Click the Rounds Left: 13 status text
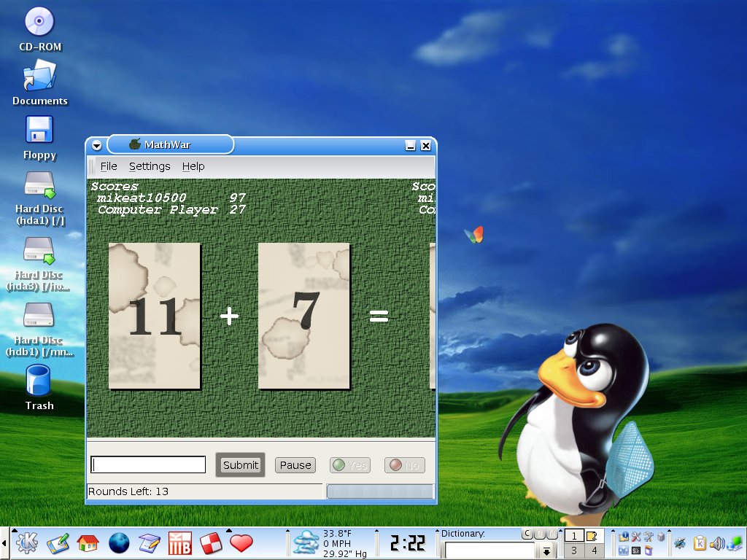Viewport: 747px width, 560px height. pos(128,491)
